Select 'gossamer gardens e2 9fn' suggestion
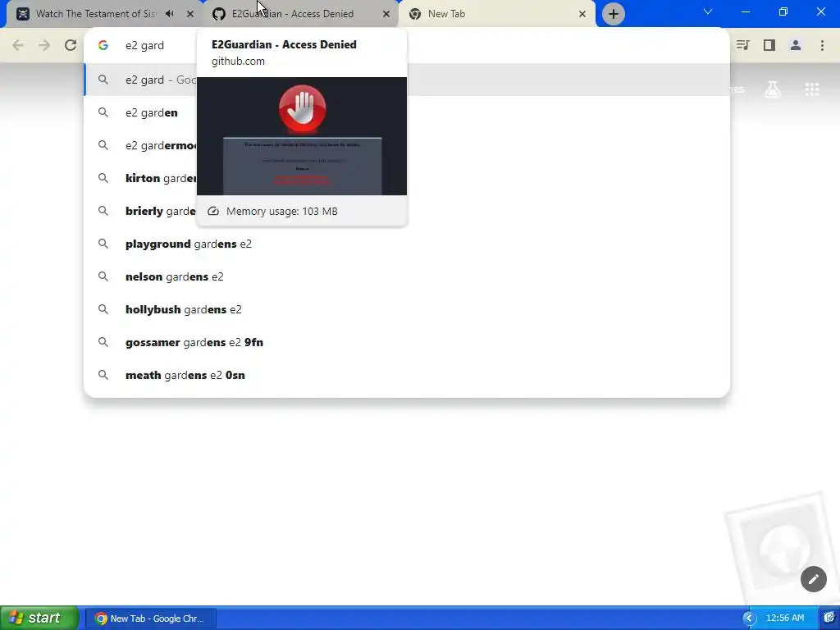The height and width of the screenshot is (630, 840). pos(407,342)
